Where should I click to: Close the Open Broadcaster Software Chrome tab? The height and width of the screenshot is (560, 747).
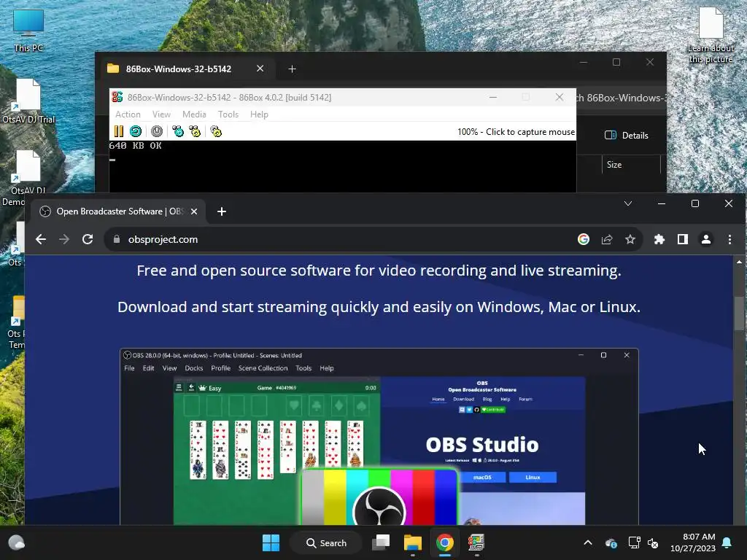194,211
